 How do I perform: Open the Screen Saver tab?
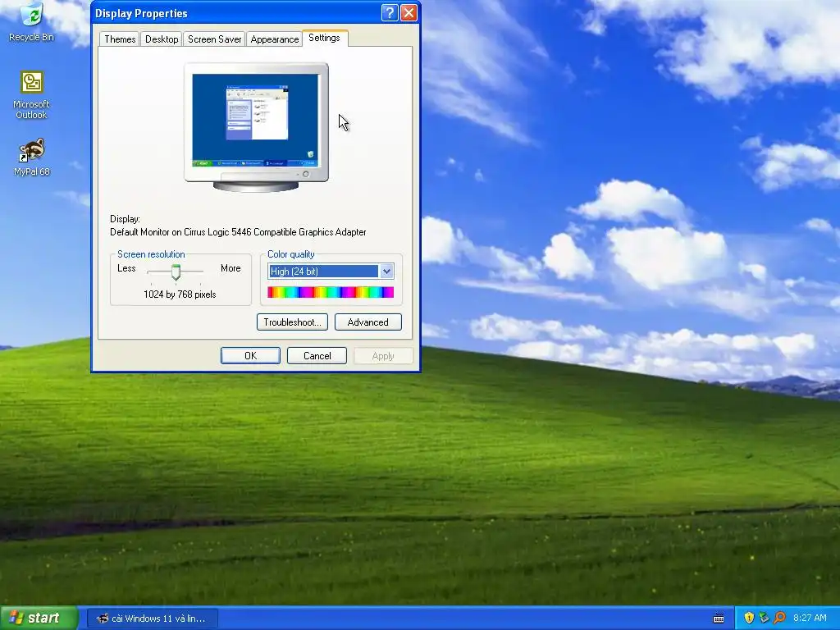214,39
